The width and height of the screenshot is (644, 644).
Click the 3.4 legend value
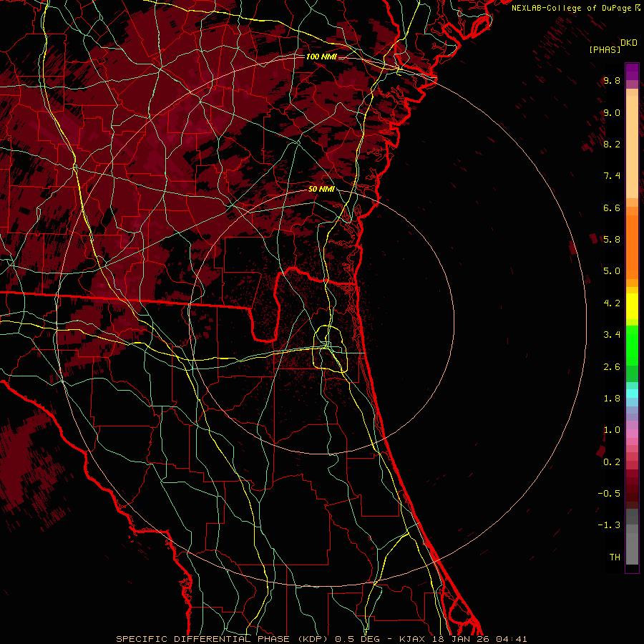(612, 335)
